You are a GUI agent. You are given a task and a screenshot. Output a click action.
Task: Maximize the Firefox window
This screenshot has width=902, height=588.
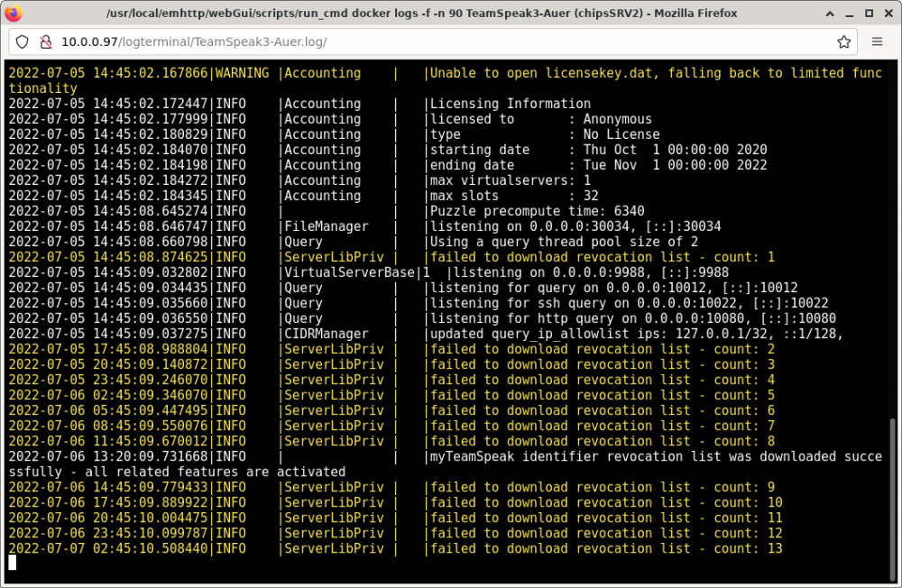point(870,14)
